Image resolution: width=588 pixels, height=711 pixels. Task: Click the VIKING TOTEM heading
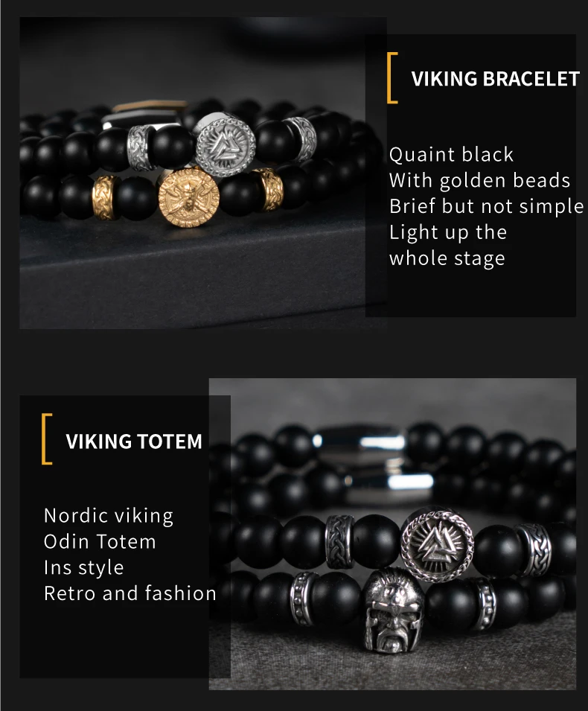point(134,441)
